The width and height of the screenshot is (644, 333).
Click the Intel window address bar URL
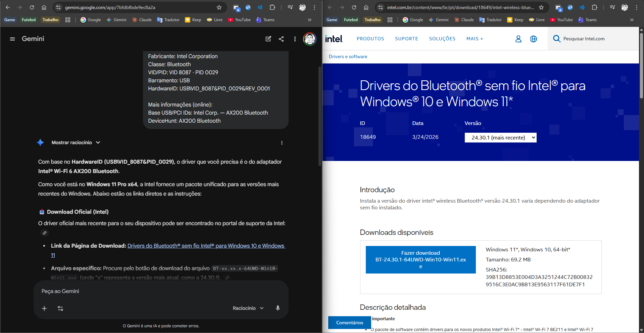click(x=460, y=7)
